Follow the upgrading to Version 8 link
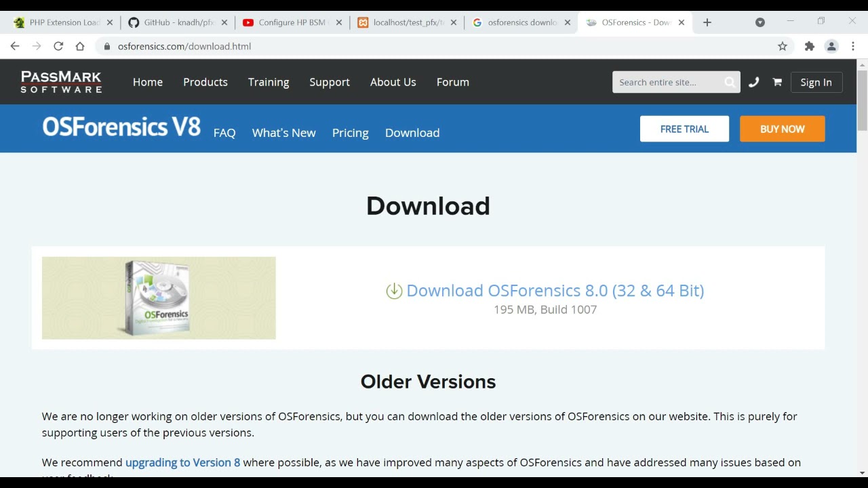The image size is (868, 488). coord(183,462)
